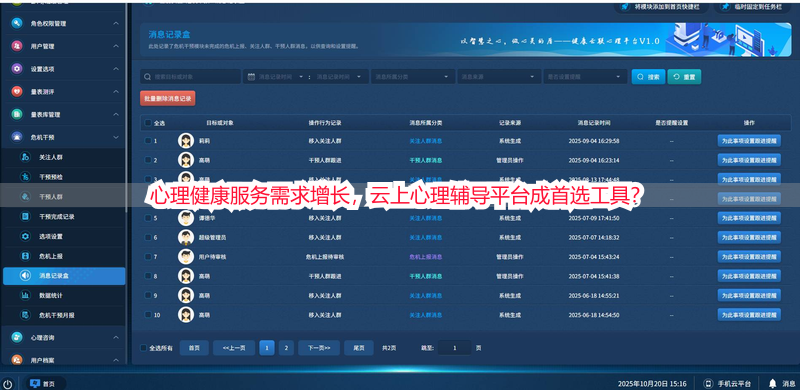The height and width of the screenshot is (390, 800).
Task: Click 为此事项设置跟进提醒 button in row 1
Action: (x=749, y=140)
